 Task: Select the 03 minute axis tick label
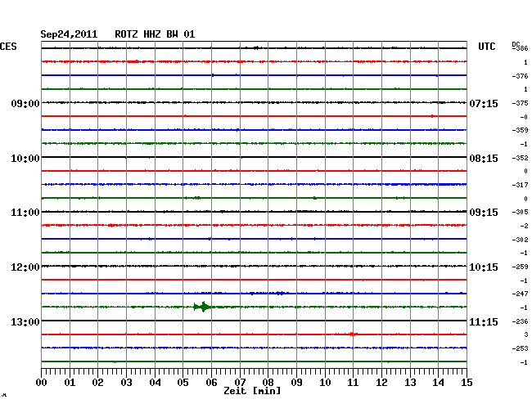coord(126,383)
